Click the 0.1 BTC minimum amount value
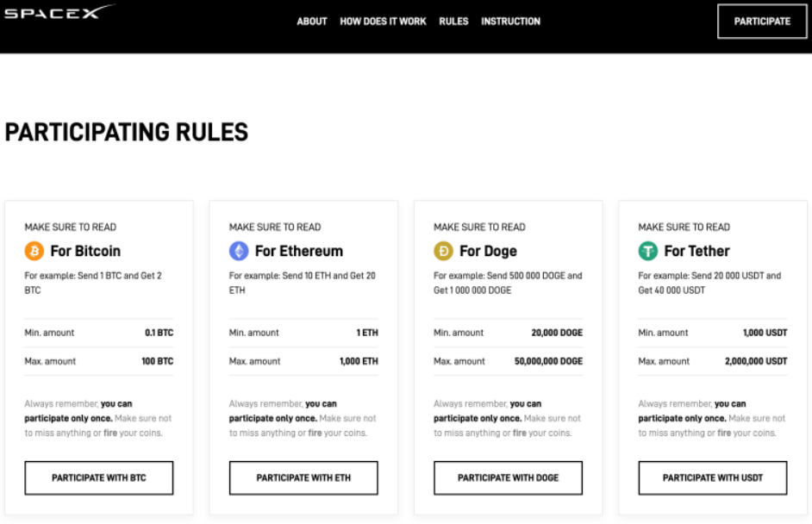The width and height of the screenshot is (812, 524). coord(159,333)
